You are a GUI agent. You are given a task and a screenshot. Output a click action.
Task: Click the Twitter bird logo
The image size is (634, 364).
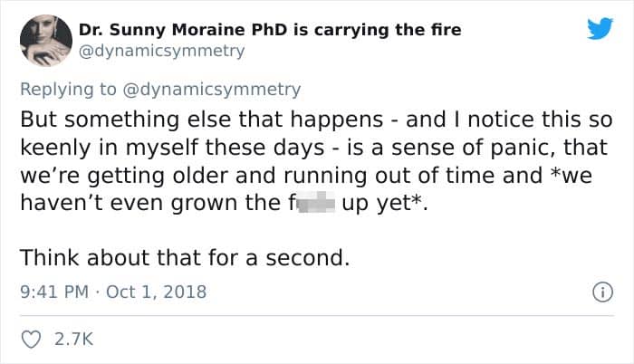pyautogui.click(x=600, y=28)
